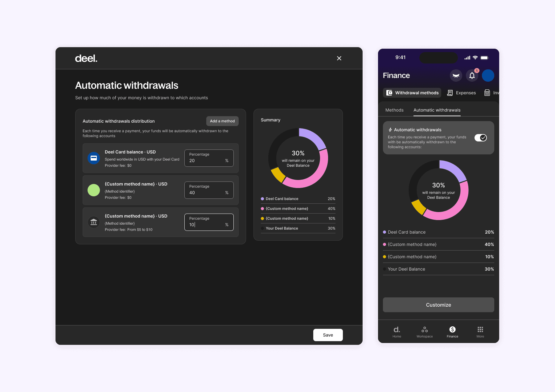Image resolution: width=555 pixels, height=392 pixels.
Task: Open notifications via the bell icon
Action: coord(472,76)
